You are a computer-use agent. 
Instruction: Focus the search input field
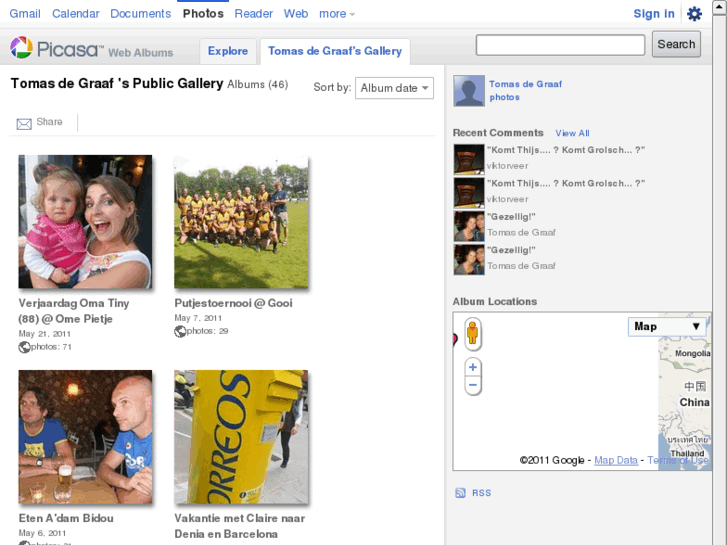click(x=560, y=45)
